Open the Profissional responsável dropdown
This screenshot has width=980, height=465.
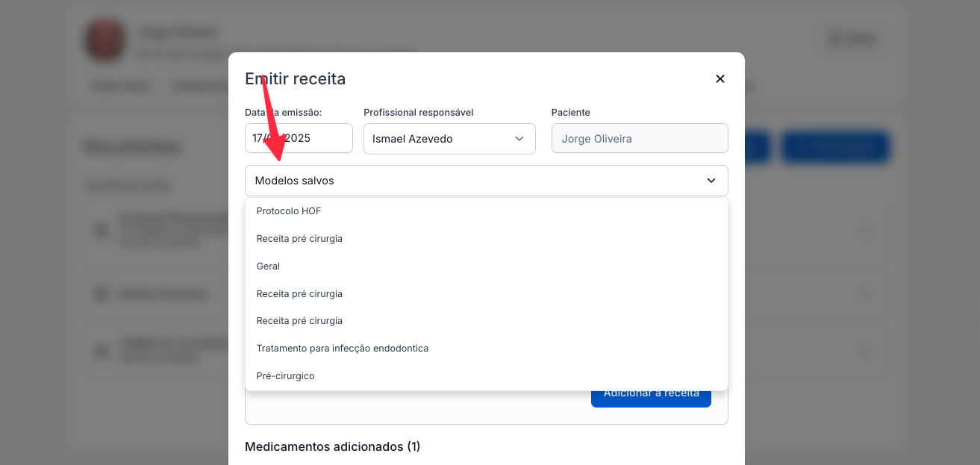pos(449,139)
